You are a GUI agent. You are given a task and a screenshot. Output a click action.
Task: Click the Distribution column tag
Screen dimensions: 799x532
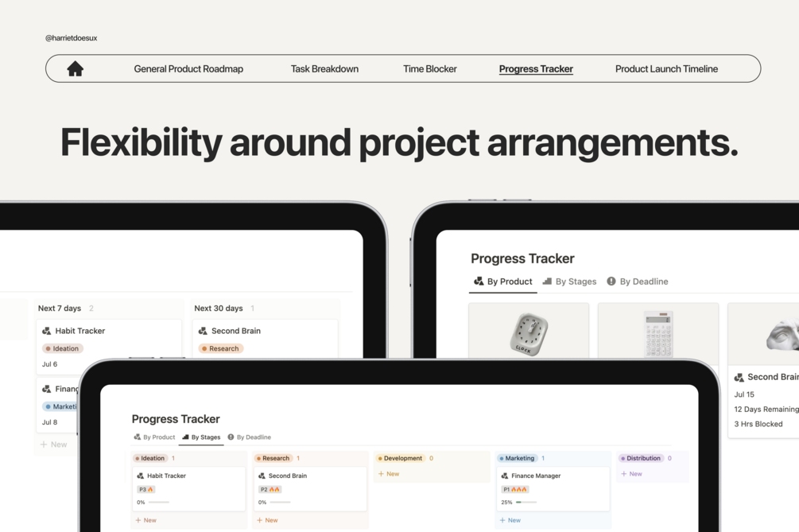coord(641,458)
